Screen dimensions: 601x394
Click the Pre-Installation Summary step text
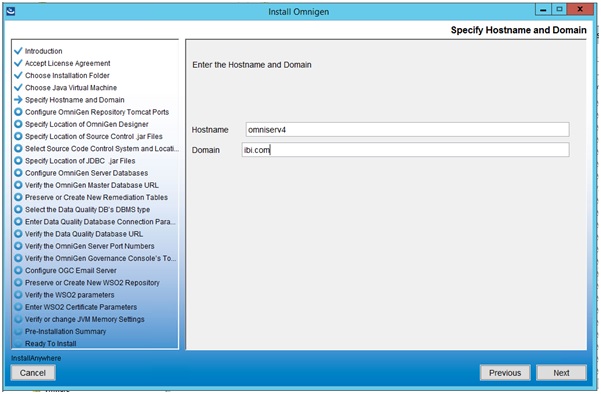(66, 331)
